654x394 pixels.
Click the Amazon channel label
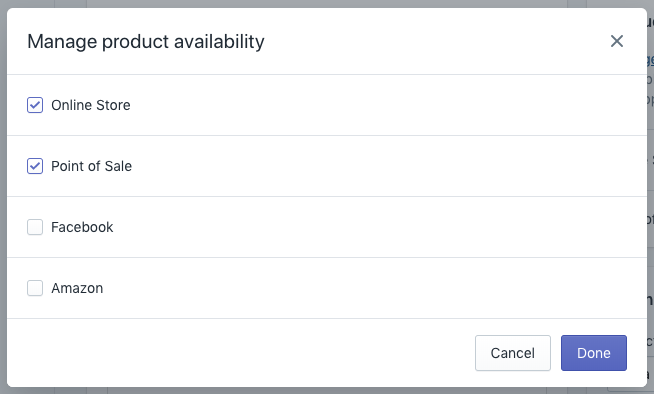[x=77, y=288]
